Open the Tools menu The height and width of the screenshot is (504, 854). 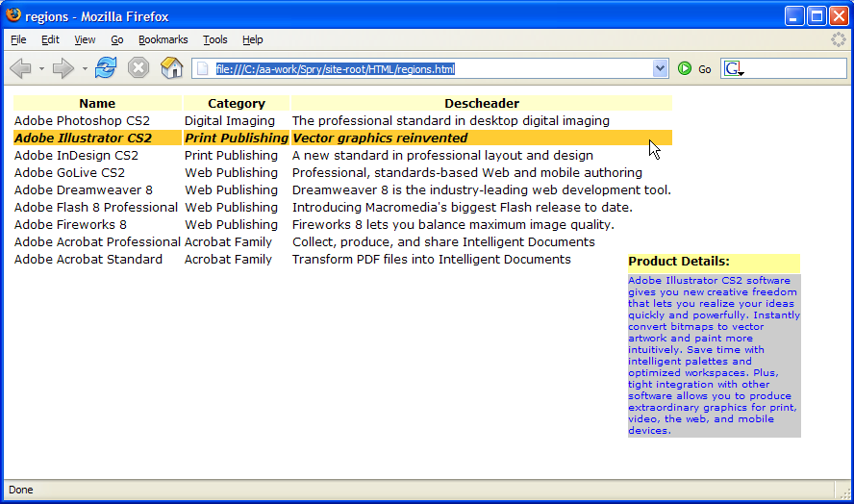(x=215, y=39)
